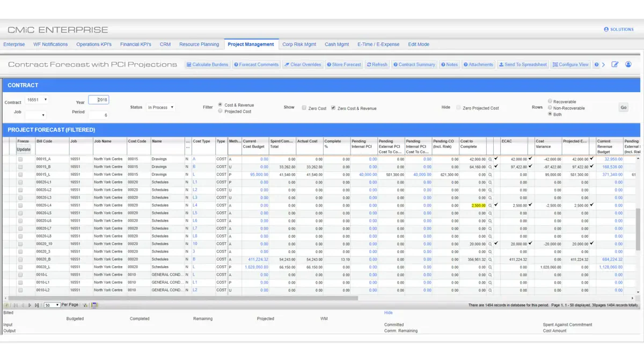This screenshot has width=644, height=362.
Task: Go to the previous page of records
Action: pos(22,305)
